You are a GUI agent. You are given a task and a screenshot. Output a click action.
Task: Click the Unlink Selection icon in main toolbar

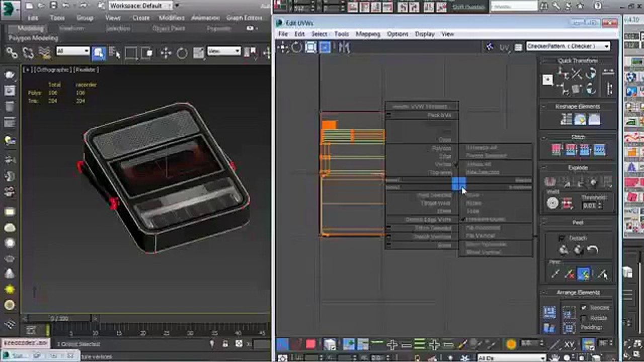point(28,52)
